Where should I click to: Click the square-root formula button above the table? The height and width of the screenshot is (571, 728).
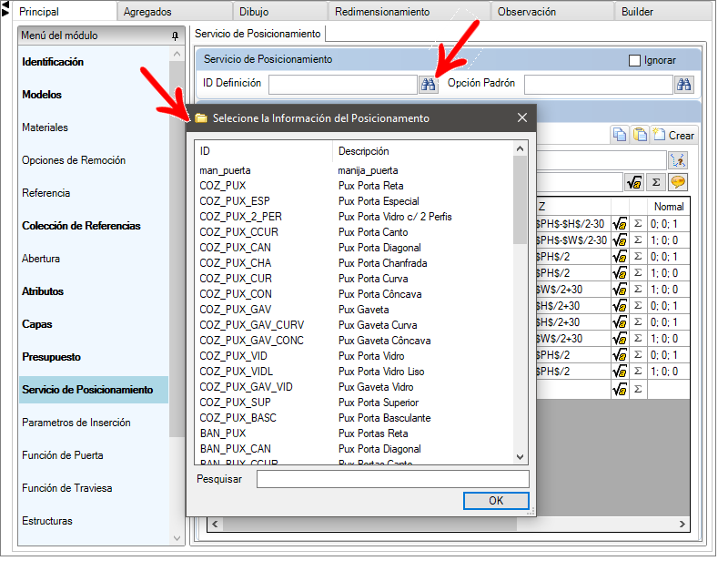click(635, 182)
